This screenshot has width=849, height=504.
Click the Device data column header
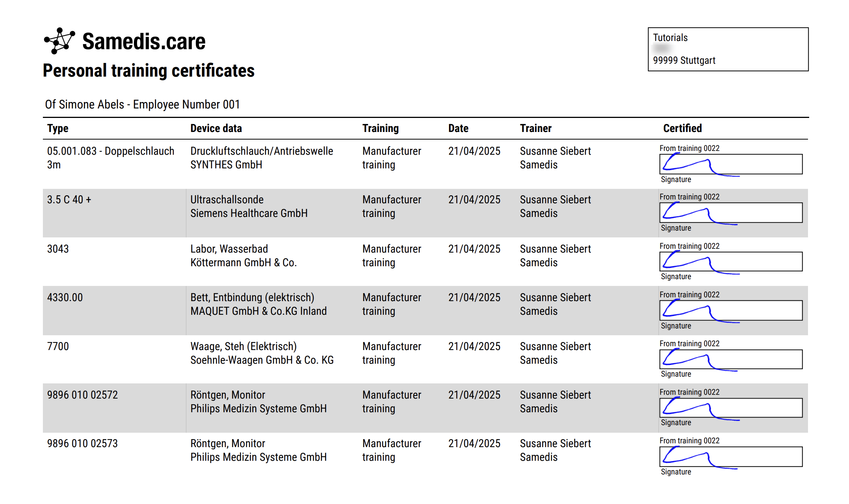click(x=216, y=128)
